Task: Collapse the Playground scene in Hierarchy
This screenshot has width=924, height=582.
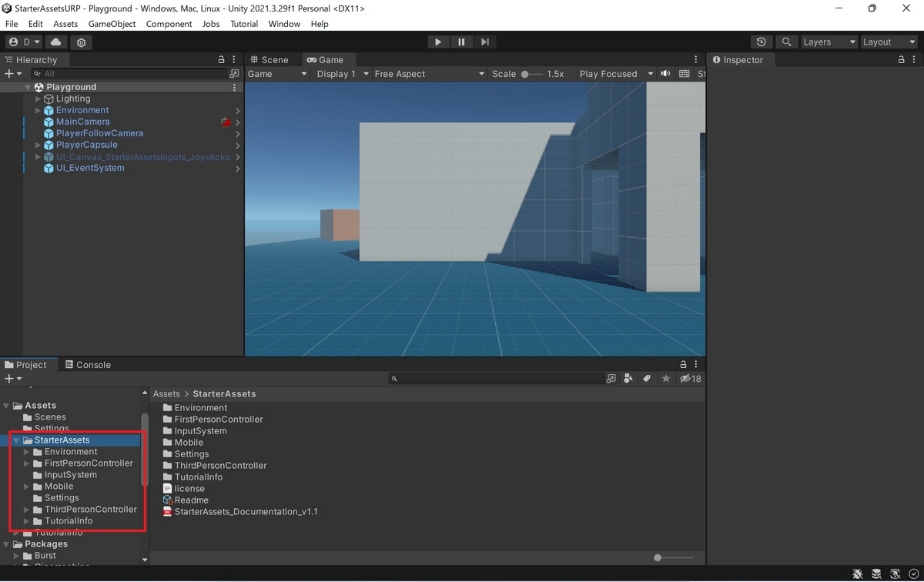Action: point(28,88)
